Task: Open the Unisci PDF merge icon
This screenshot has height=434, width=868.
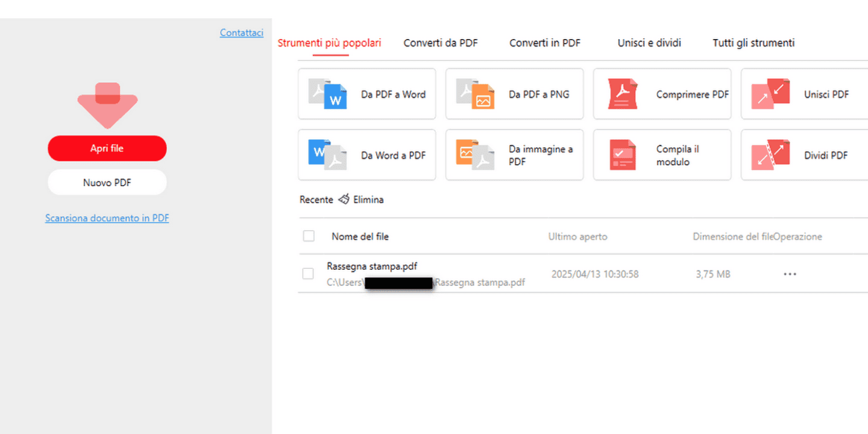Action: click(770, 93)
